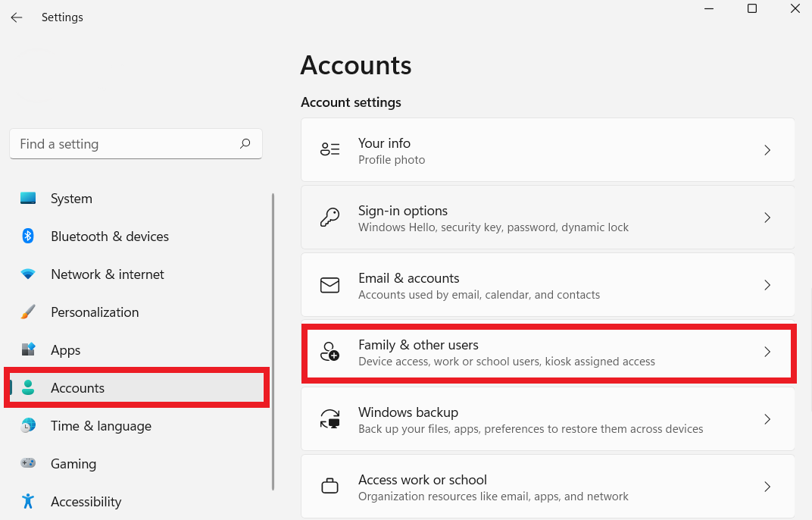The width and height of the screenshot is (812, 520).
Task: Click the search magnifier icon
Action: point(245,143)
